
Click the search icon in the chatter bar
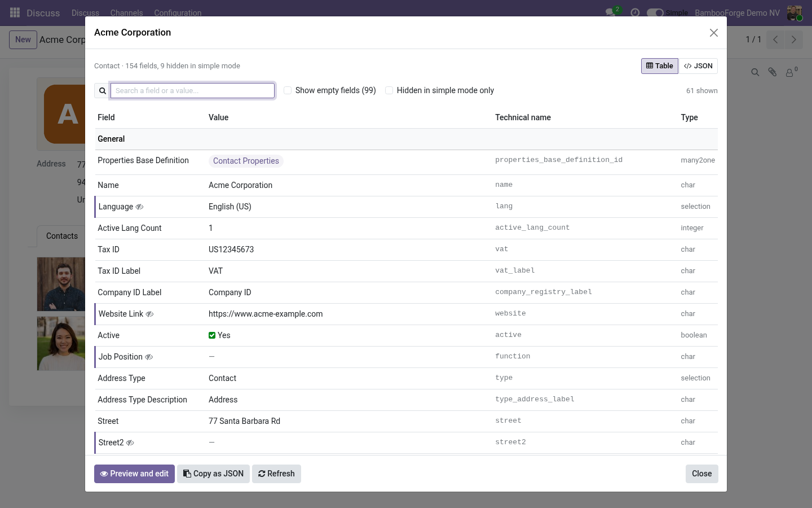755,72
